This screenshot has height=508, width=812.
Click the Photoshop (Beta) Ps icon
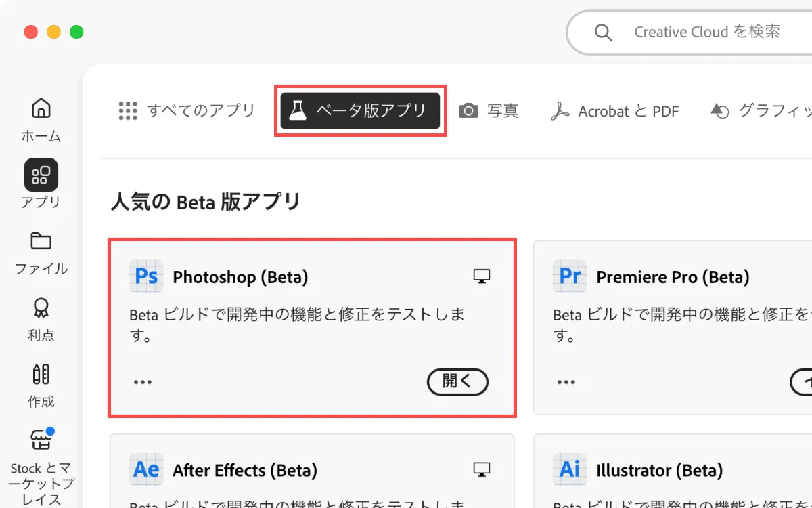(x=146, y=276)
